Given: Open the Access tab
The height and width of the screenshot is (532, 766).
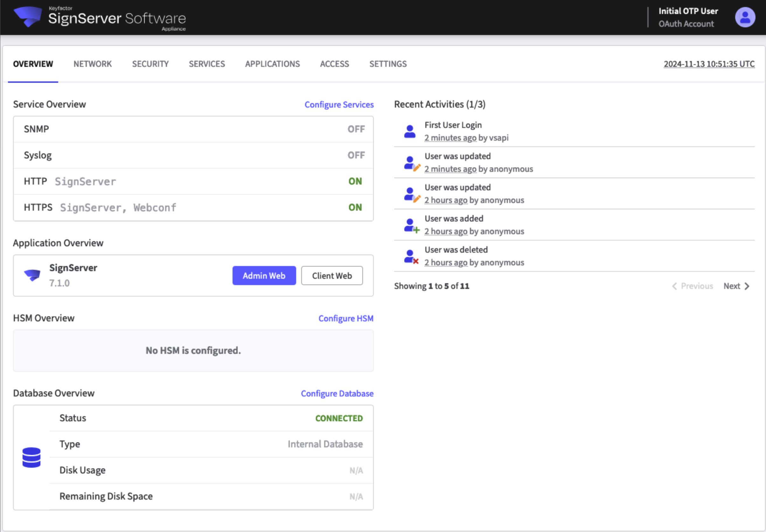Looking at the screenshot, I should point(335,64).
